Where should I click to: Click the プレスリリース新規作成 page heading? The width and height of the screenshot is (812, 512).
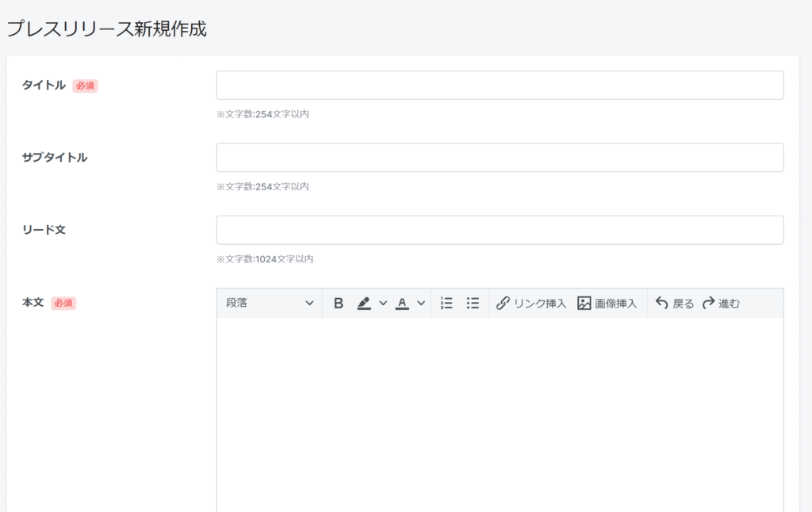pyautogui.click(x=106, y=29)
